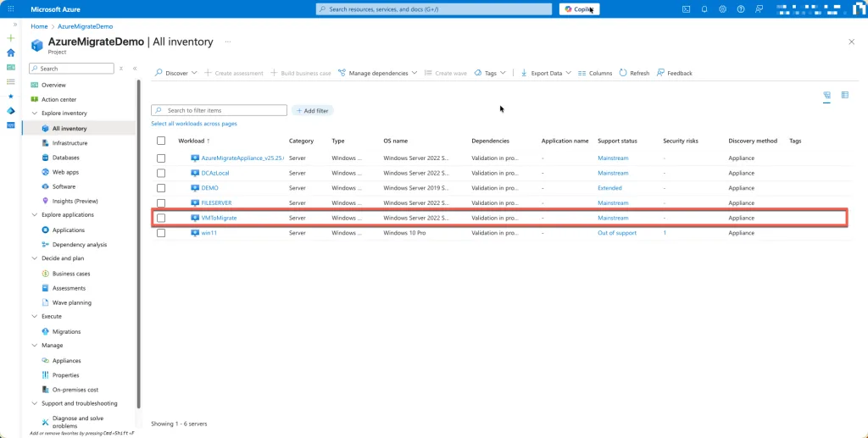Screen dimensions: 868x438
Task: Open portal settings gear icon
Action: pos(723,9)
